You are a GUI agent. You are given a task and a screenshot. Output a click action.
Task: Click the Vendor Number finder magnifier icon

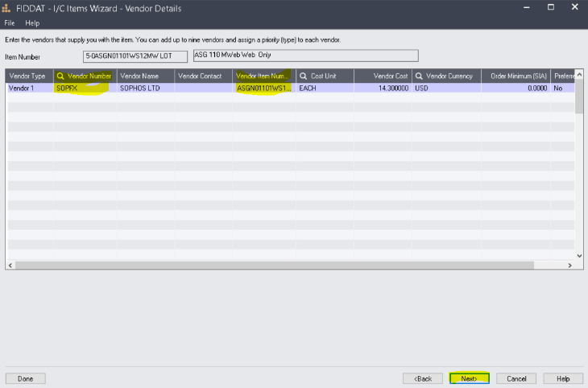60,76
